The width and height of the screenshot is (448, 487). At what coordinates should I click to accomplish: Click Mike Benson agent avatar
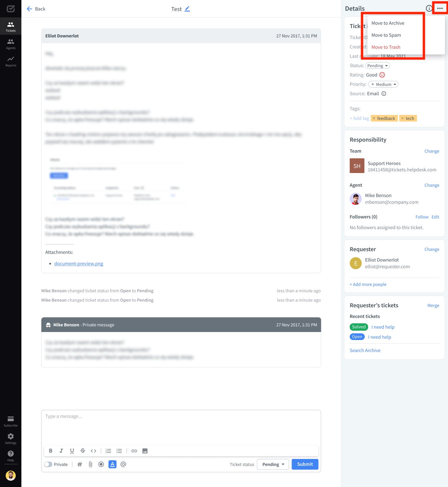pyautogui.click(x=356, y=199)
